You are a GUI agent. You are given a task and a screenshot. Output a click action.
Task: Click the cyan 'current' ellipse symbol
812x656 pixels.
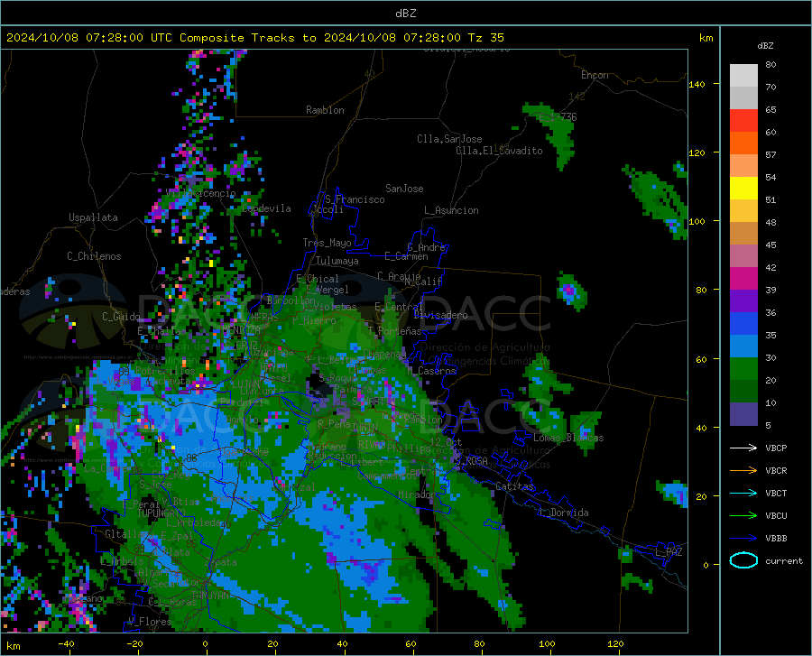click(x=743, y=560)
